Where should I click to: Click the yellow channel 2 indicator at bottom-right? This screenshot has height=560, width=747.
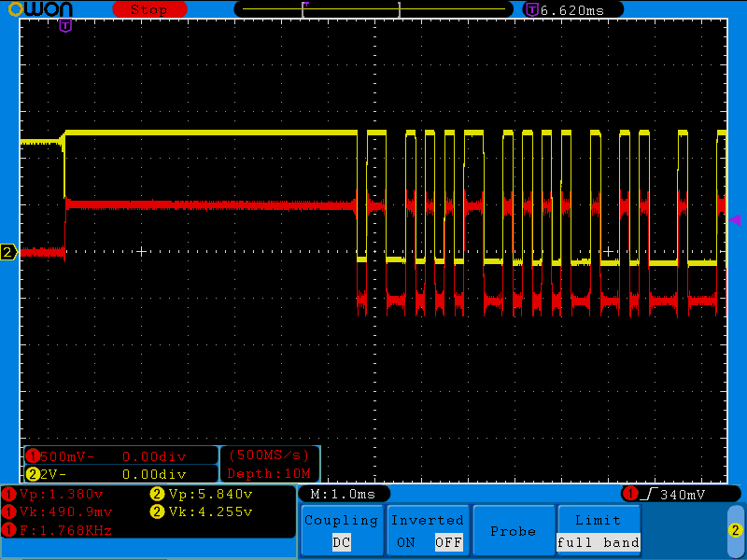(735, 530)
